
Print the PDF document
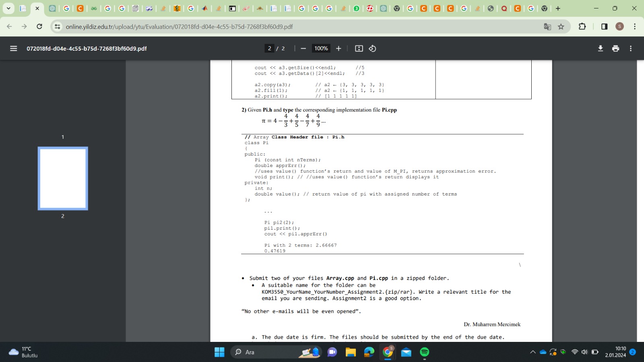coord(615,48)
